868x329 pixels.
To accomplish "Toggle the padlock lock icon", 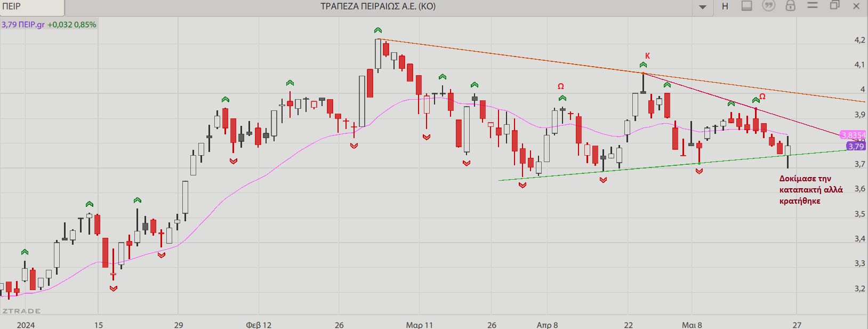I will tap(790, 6).
